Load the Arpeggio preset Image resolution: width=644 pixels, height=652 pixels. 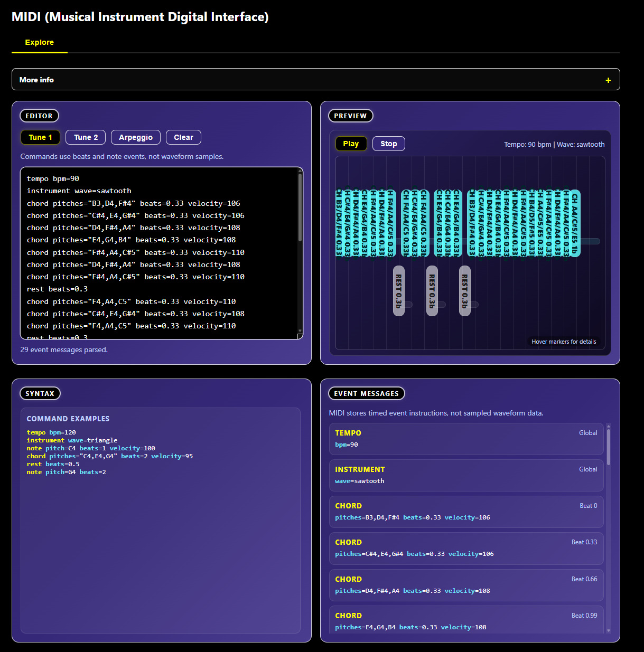coord(136,137)
